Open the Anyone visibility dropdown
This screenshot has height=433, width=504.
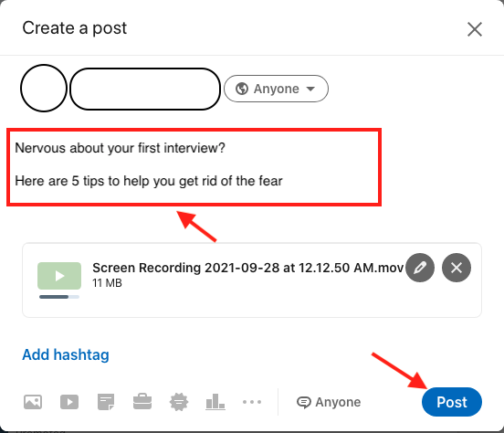click(276, 89)
